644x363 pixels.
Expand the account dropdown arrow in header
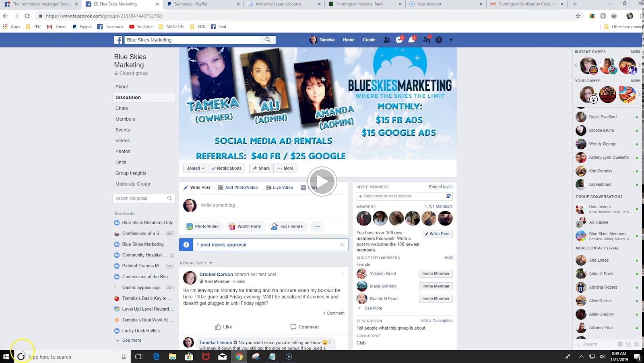coord(451,40)
